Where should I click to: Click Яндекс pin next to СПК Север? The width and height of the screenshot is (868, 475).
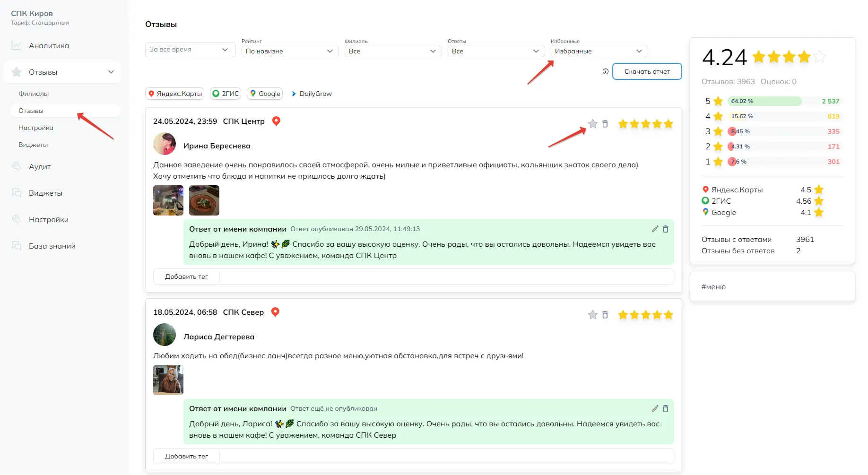coord(276,312)
